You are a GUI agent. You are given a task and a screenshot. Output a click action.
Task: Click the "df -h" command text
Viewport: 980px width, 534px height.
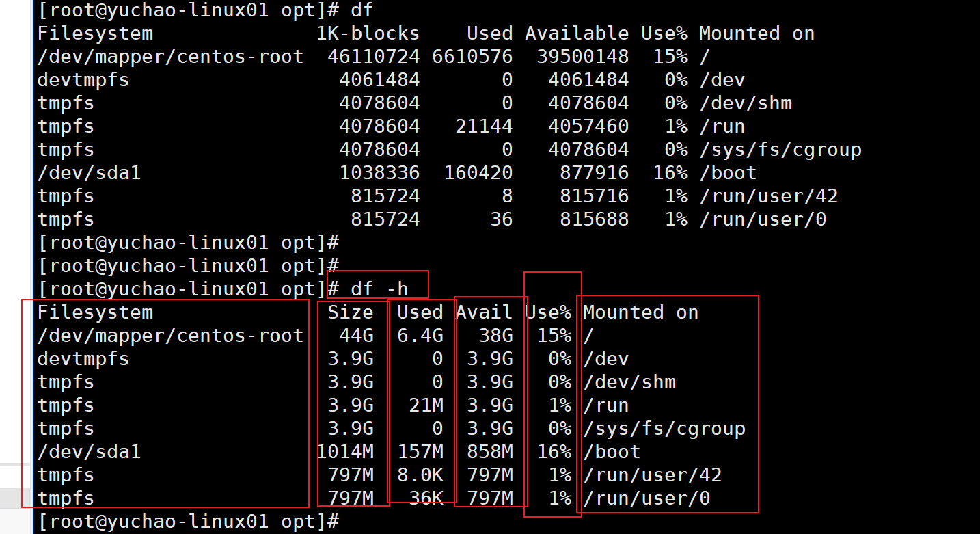[379, 289]
